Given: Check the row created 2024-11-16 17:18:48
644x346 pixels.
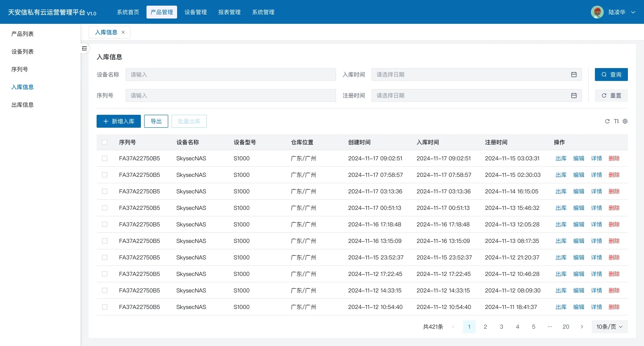Looking at the screenshot, I should click(105, 224).
